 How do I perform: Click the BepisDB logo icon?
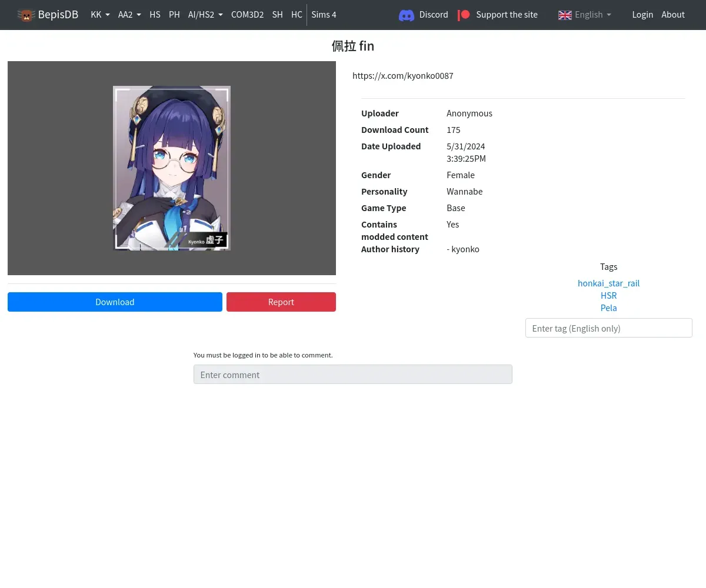(26, 15)
